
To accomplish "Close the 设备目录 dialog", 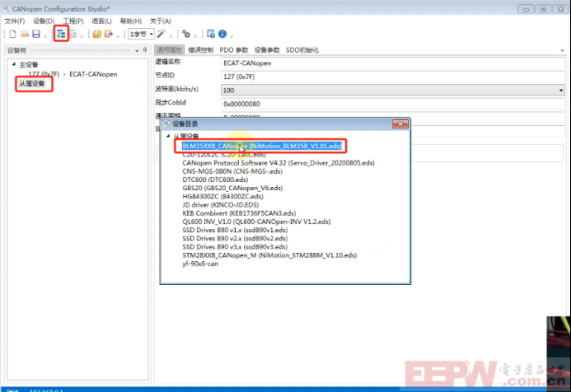I will coord(400,124).
